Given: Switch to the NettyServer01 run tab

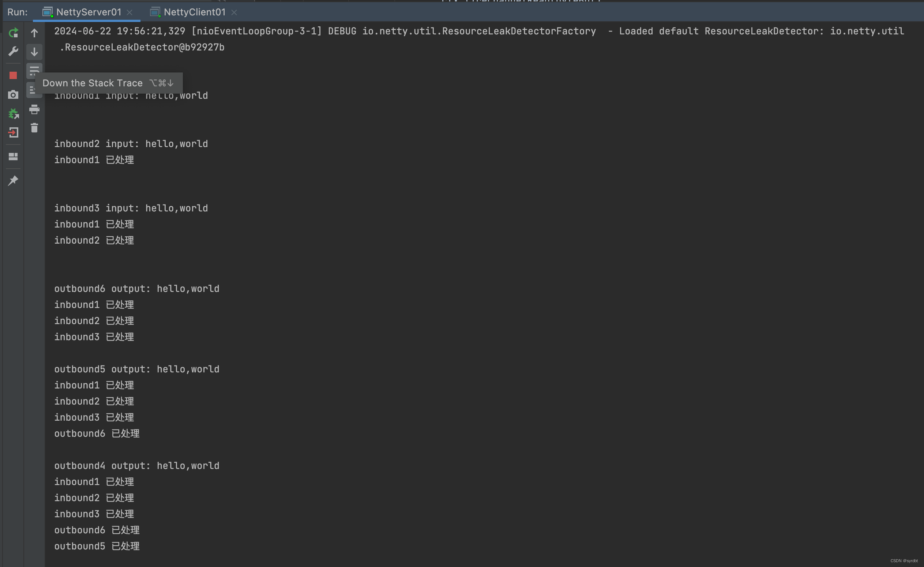Looking at the screenshot, I should (87, 12).
